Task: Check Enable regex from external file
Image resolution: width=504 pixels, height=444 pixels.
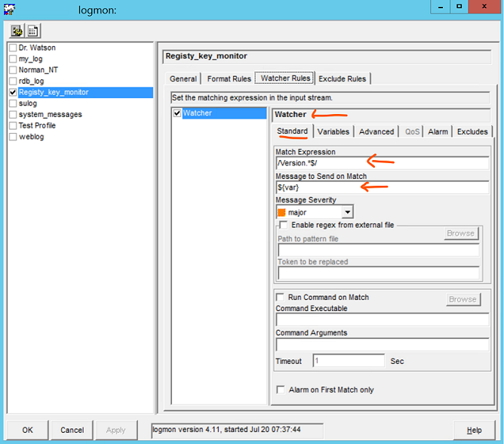Action: tap(283, 225)
